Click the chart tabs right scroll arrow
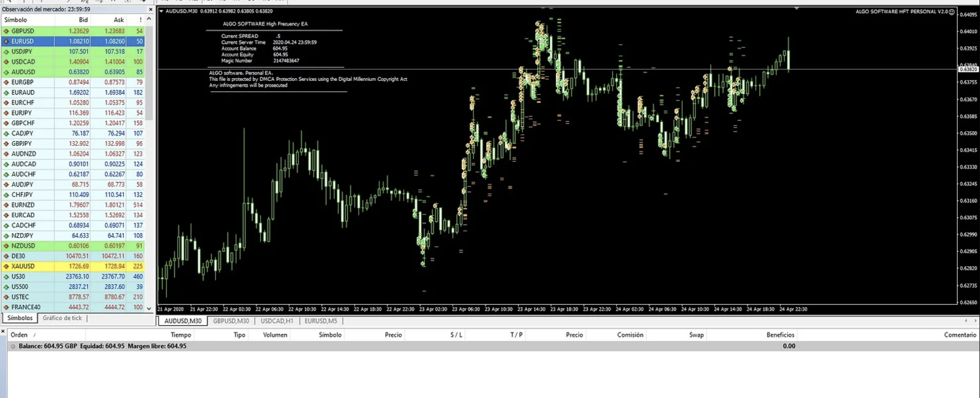The image size is (980, 398). point(975,321)
